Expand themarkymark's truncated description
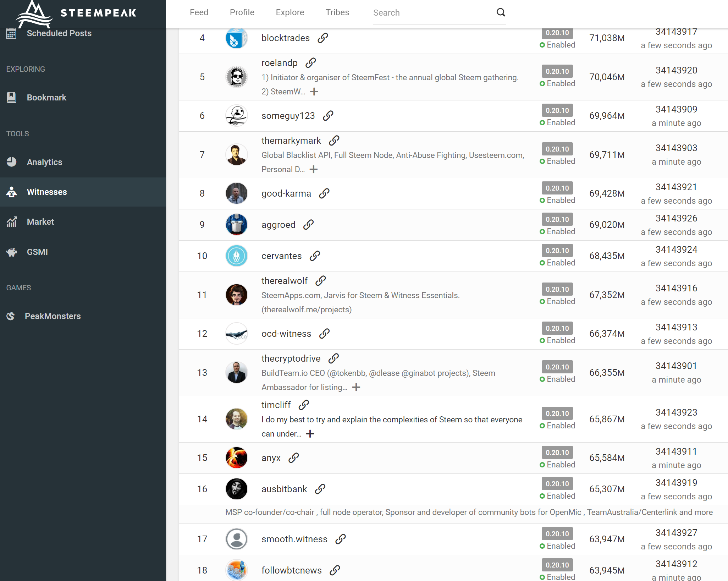 click(x=313, y=169)
